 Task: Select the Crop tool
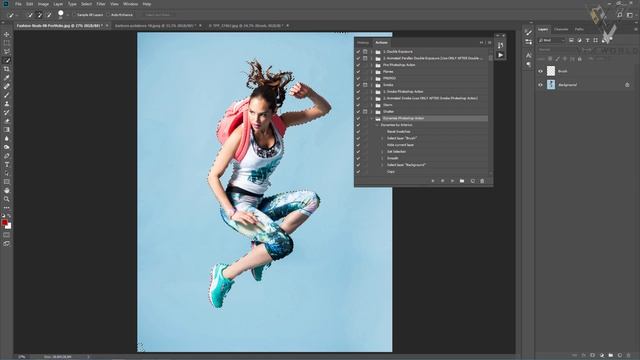click(x=7, y=69)
